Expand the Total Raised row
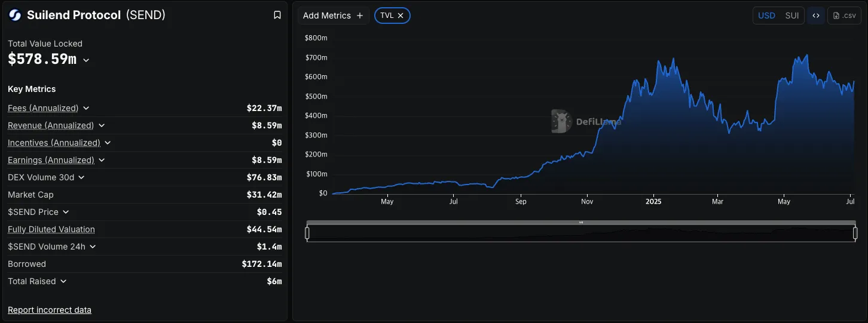 (63, 281)
